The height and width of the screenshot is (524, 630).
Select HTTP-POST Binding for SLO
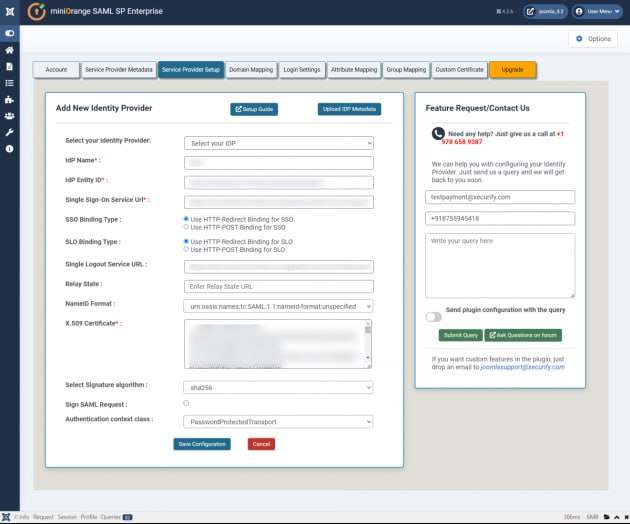186,249
